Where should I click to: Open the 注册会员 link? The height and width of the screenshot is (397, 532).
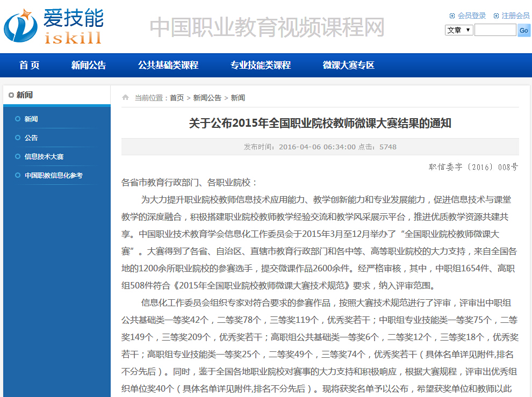pyautogui.click(x=515, y=16)
